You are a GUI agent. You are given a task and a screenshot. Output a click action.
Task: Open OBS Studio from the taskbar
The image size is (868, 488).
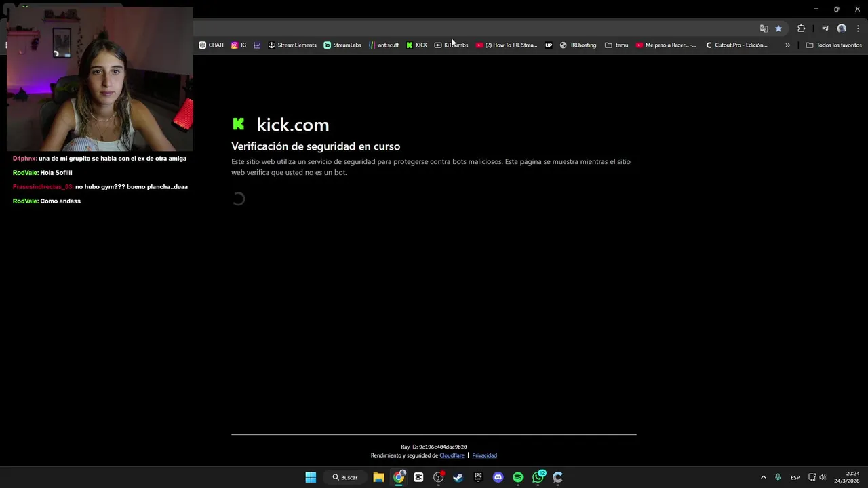tap(439, 477)
